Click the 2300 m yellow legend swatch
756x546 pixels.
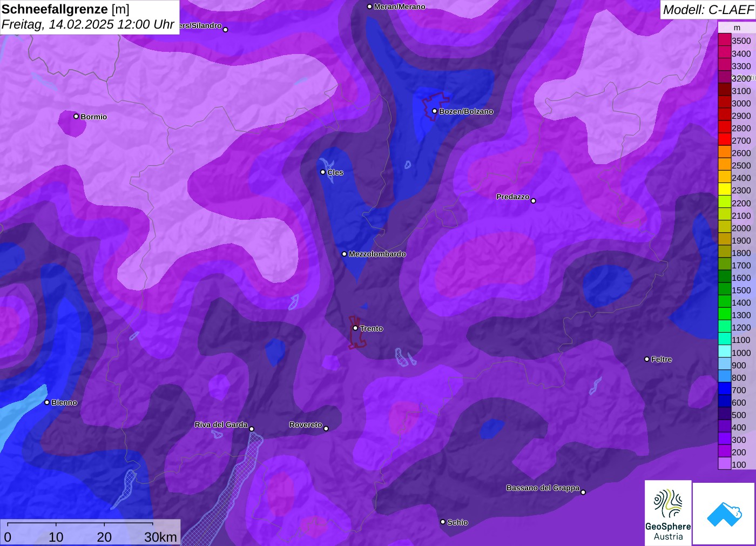point(725,190)
